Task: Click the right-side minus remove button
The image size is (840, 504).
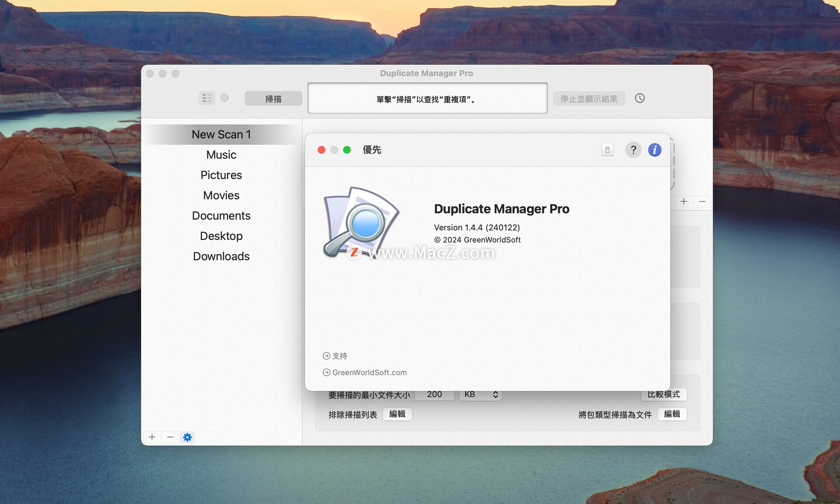Action: point(702,202)
